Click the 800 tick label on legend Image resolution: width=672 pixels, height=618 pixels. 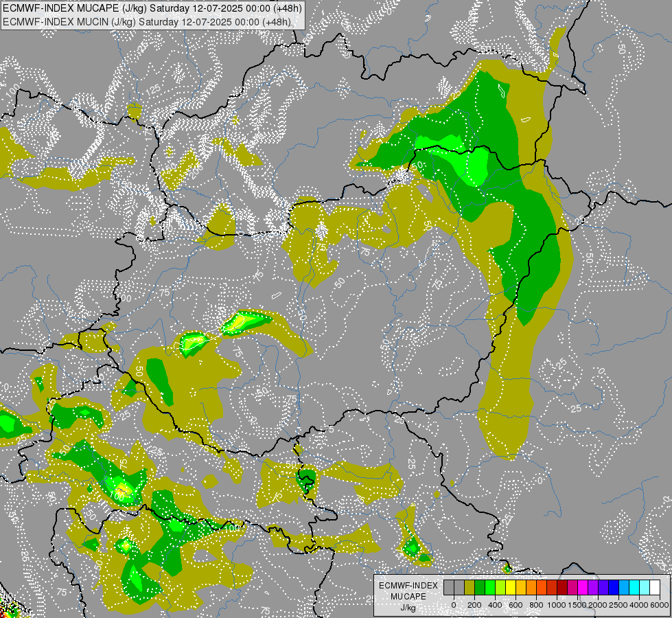click(537, 605)
